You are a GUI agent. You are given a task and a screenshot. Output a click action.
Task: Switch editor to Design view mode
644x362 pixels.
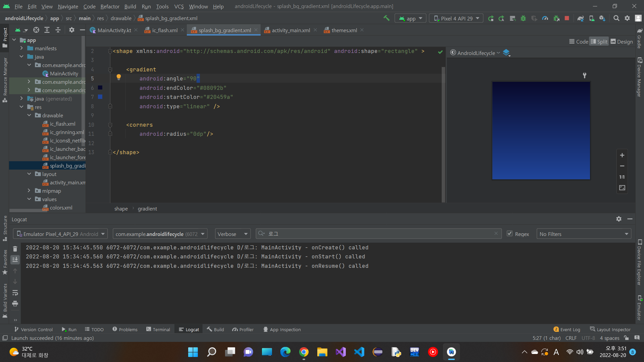pyautogui.click(x=622, y=42)
